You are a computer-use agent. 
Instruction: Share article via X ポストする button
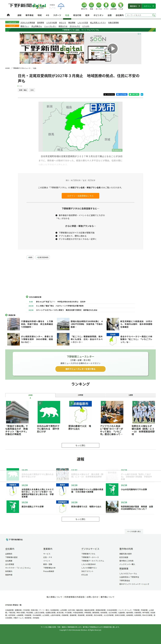[x=109, y=95]
